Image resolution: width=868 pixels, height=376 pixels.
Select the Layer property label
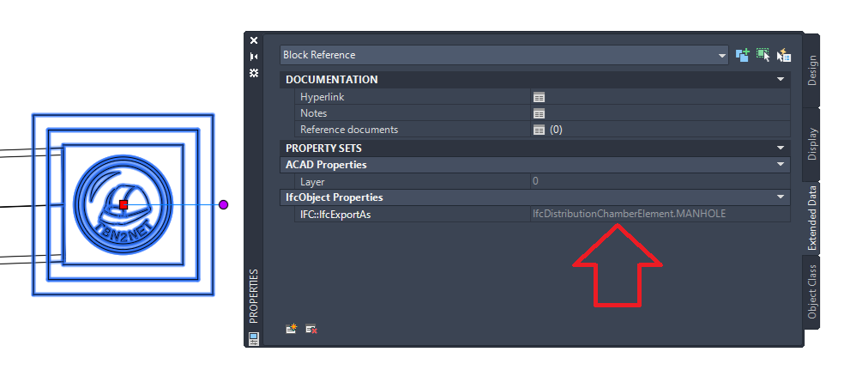[312, 182]
